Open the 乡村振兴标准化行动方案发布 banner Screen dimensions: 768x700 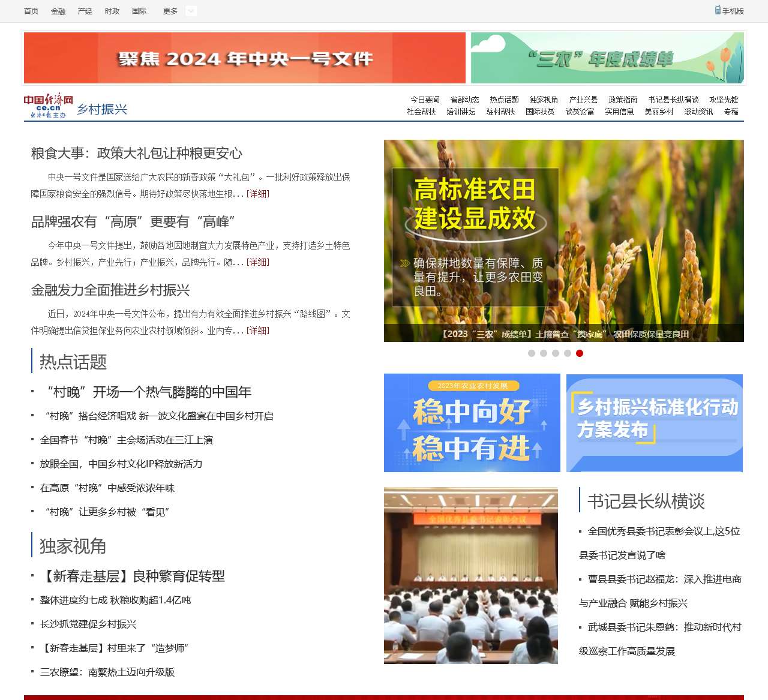(x=655, y=423)
